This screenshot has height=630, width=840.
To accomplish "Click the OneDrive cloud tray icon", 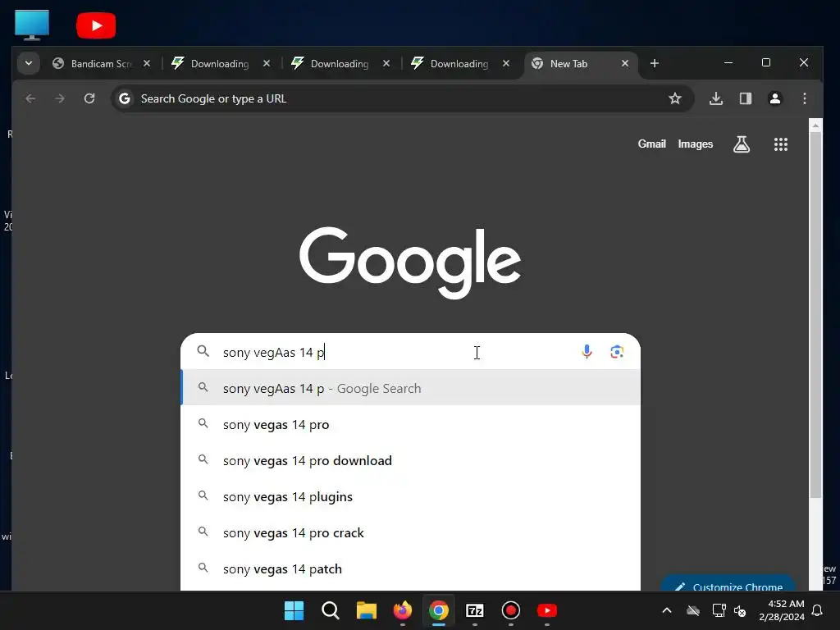I will pos(693,610).
